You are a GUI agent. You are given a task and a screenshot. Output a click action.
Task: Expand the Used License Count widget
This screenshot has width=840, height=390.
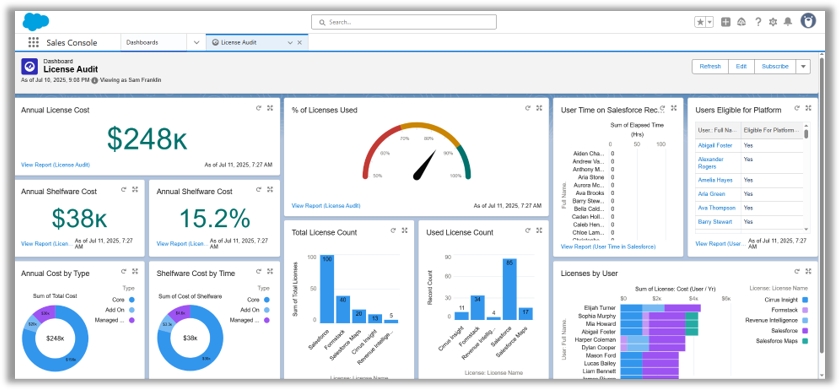[539, 230]
